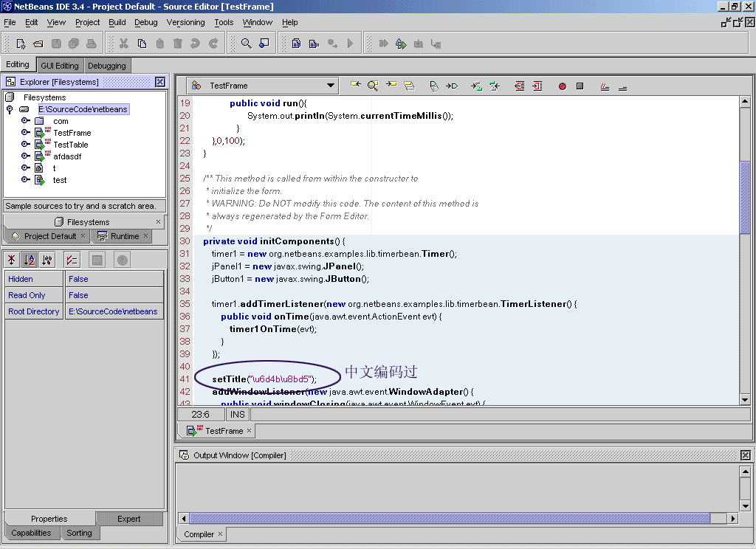
Task: Toggle the unsorted button in Properties panel
Action: pos(13,260)
